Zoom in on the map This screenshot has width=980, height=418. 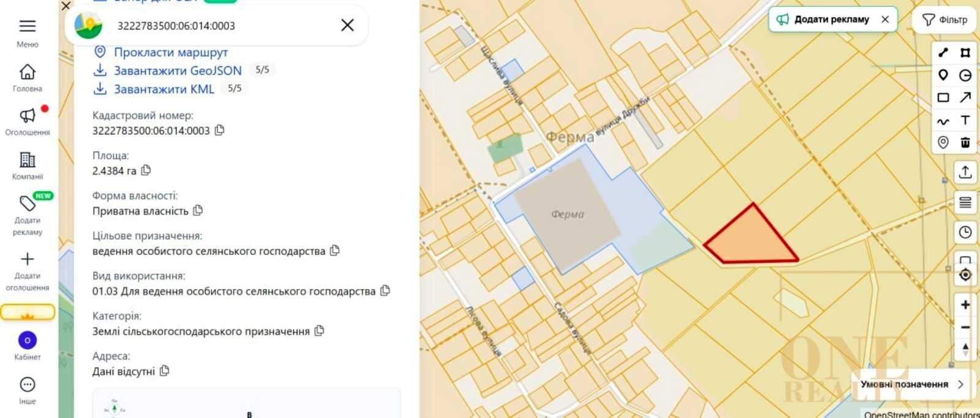click(x=965, y=305)
